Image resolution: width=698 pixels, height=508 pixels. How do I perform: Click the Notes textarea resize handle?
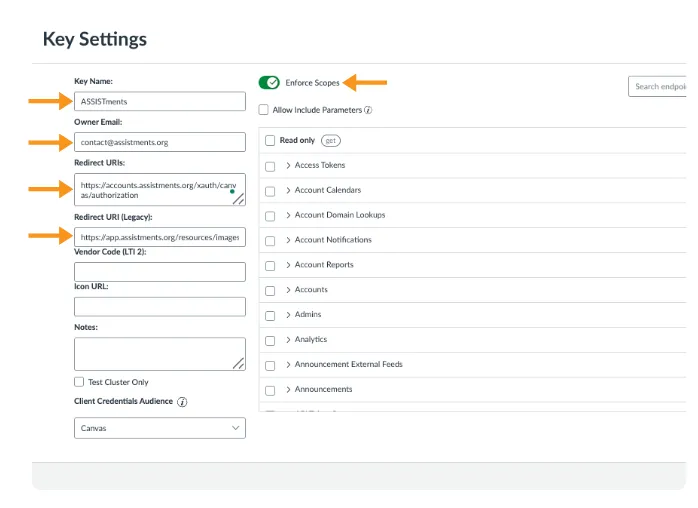coord(238,365)
